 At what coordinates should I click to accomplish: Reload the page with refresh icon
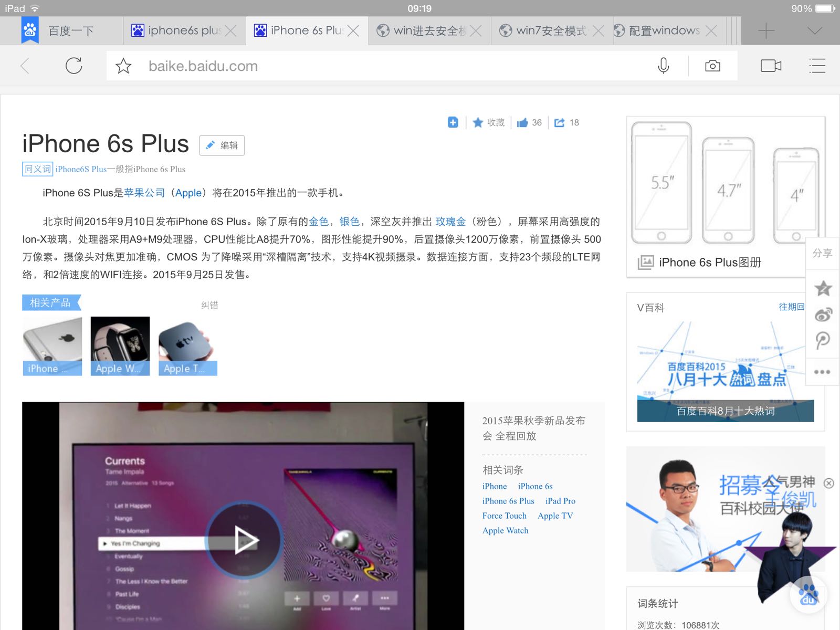click(x=74, y=66)
